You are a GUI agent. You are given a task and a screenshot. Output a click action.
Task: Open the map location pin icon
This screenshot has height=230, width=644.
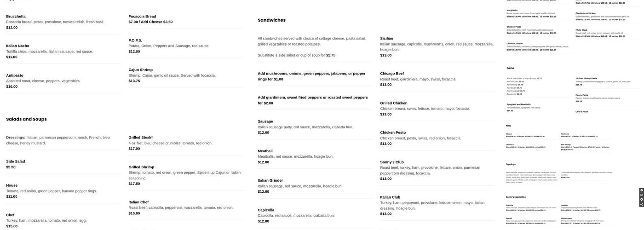pos(641,200)
